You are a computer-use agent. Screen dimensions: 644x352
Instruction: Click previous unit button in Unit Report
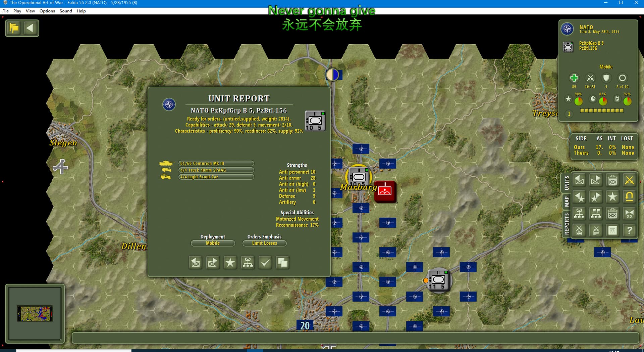pos(196,263)
